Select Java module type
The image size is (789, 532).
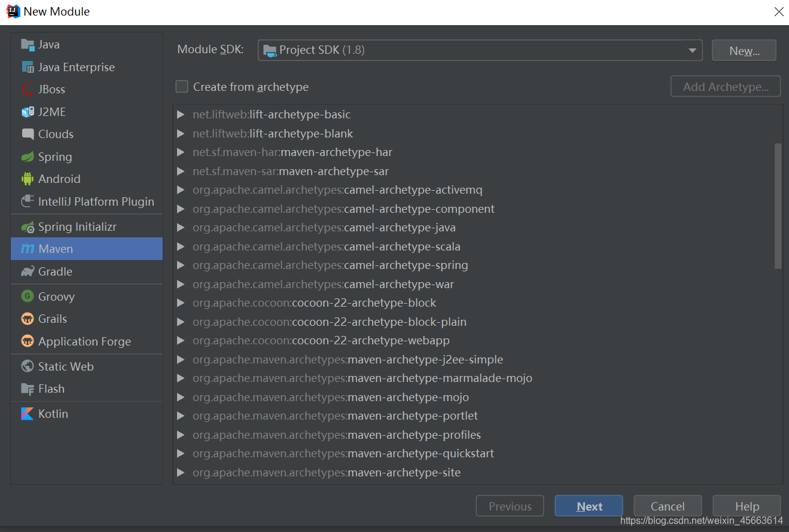click(87, 45)
